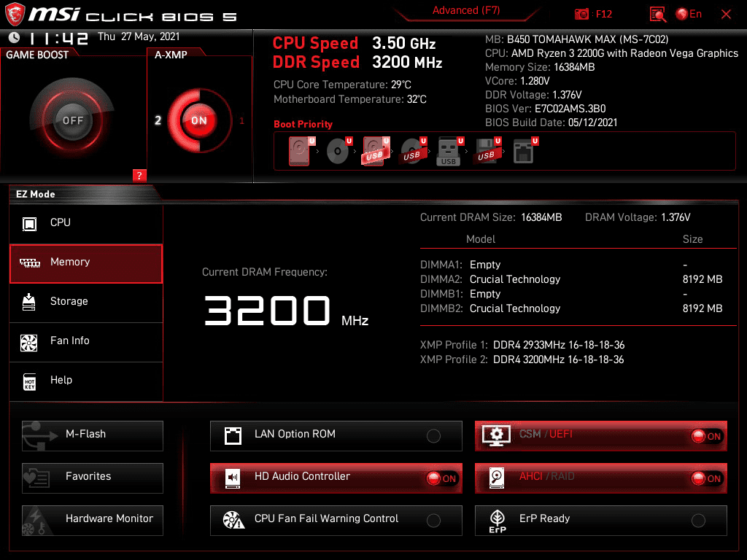Switch the CSM/UEFI ON toggle
Image resolution: width=747 pixels, height=560 pixels.
tap(706, 436)
